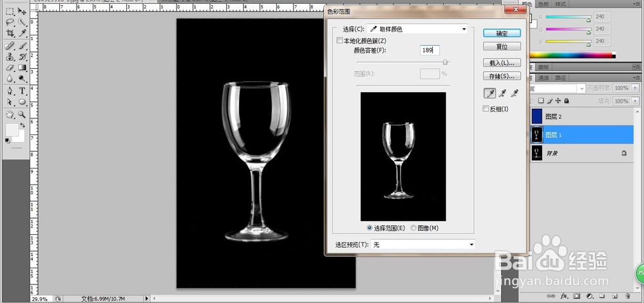Viewport: 644px width, 303px height.
Task: Select the History Brush tool
Action: [x=22, y=57]
